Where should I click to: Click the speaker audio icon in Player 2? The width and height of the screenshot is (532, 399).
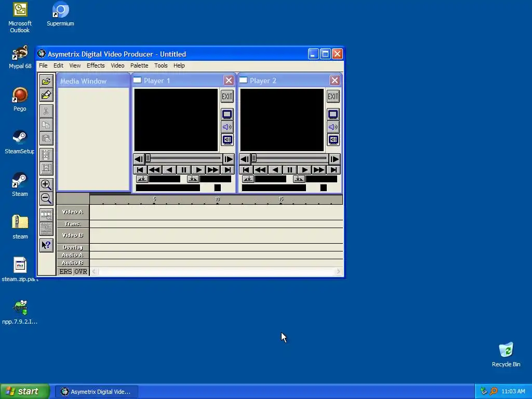click(x=333, y=127)
